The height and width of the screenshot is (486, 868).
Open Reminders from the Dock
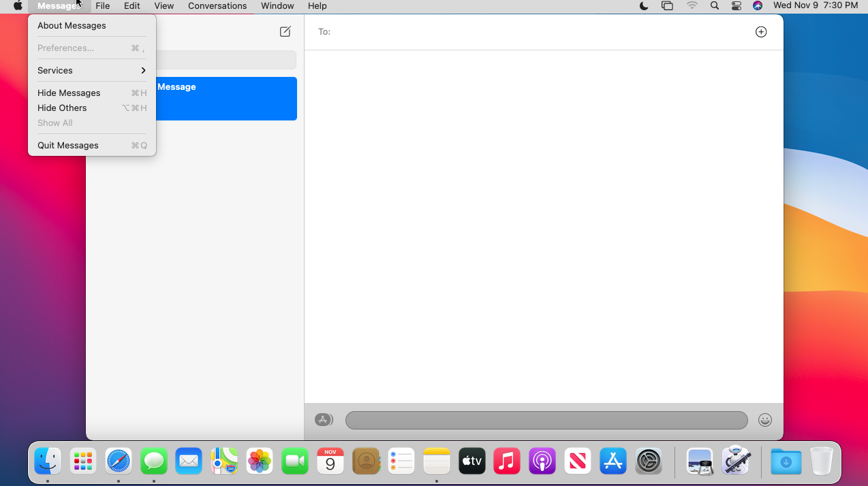click(x=401, y=461)
